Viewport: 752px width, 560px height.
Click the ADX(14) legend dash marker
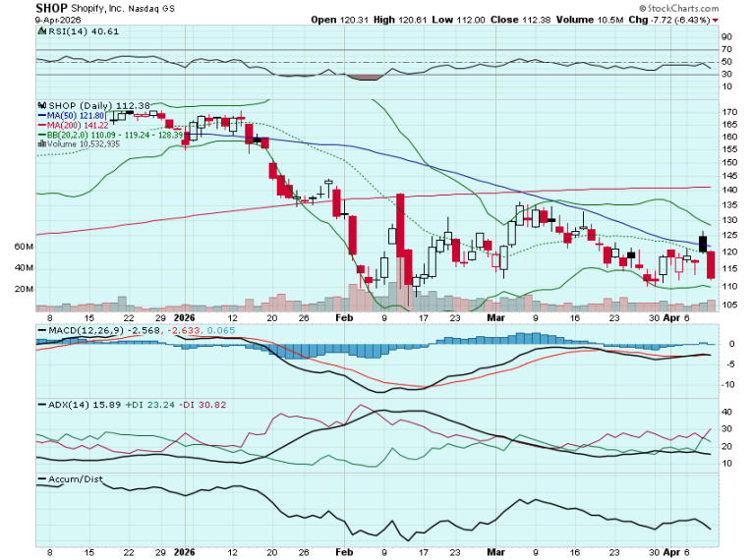(x=41, y=405)
